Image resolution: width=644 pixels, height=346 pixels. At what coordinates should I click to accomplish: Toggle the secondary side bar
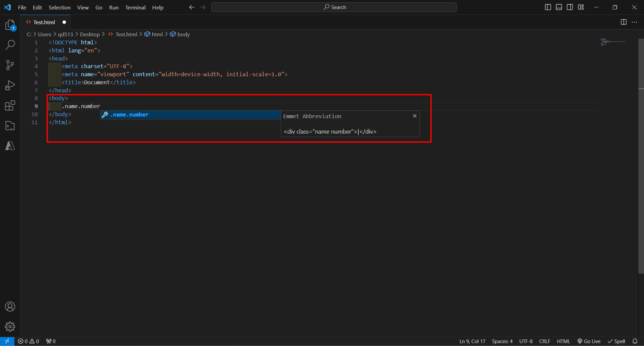[x=570, y=7]
